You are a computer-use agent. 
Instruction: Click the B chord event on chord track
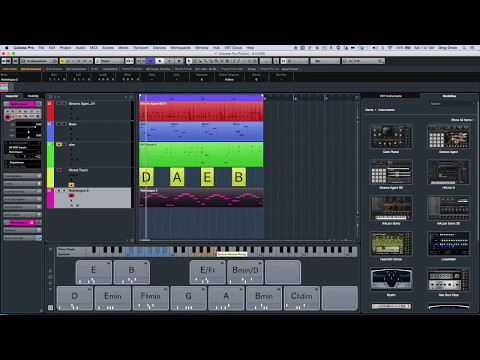(x=239, y=177)
